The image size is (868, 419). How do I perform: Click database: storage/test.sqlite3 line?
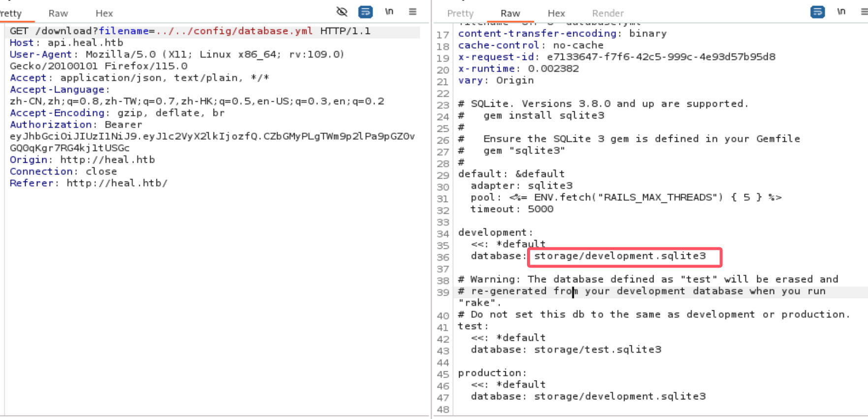tap(566, 350)
